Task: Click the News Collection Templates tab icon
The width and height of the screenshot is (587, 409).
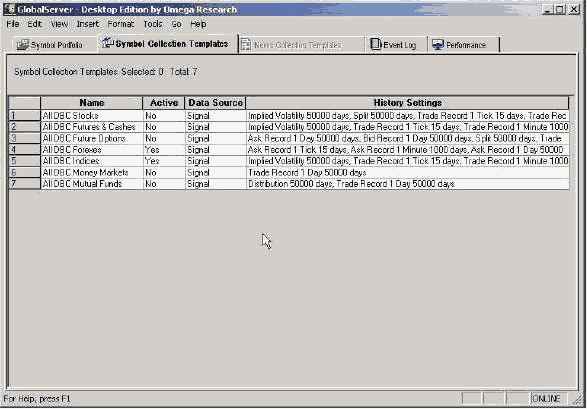Action: click(246, 45)
